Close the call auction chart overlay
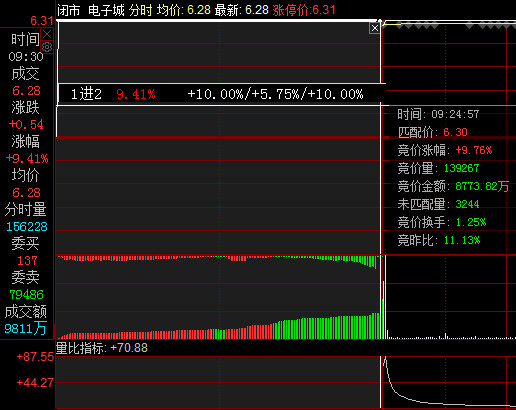 point(375,28)
